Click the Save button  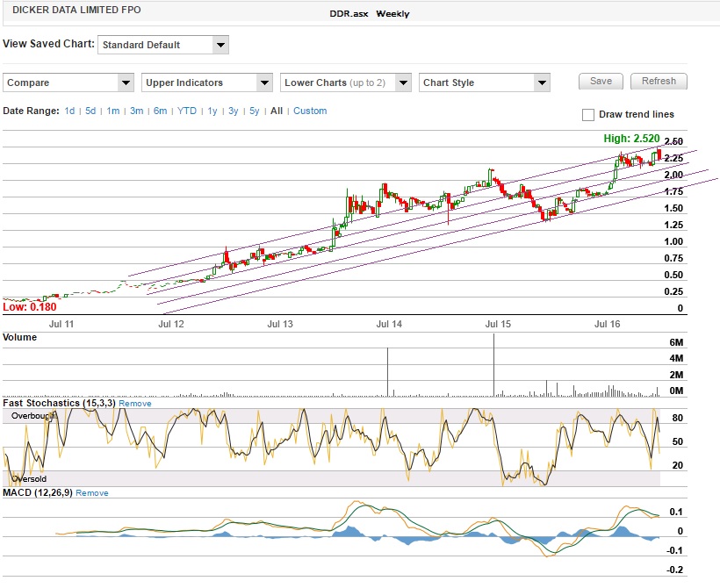pyautogui.click(x=601, y=82)
